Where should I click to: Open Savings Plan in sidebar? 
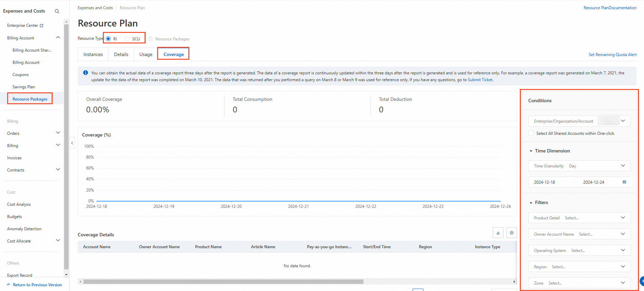tap(24, 87)
